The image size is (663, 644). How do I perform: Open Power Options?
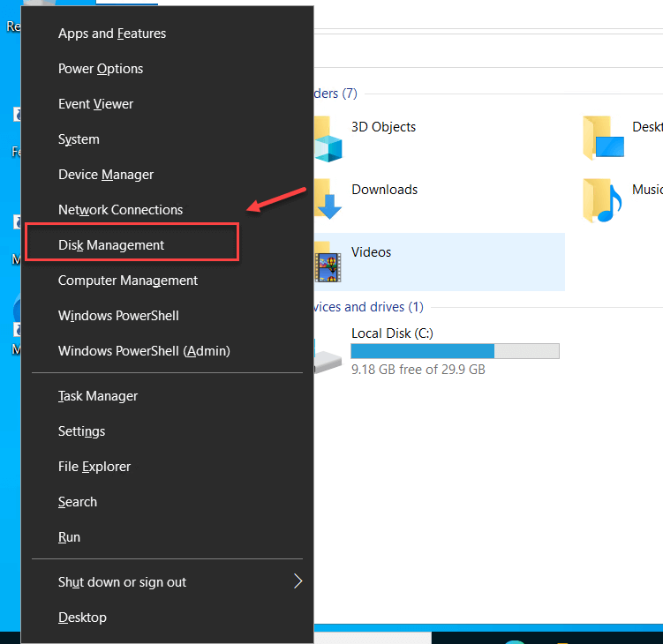(101, 69)
